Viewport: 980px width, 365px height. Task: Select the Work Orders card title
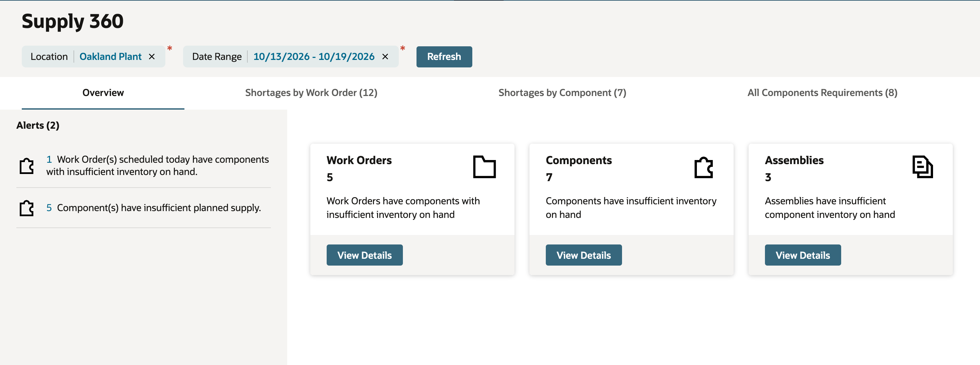[x=359, y=160]
